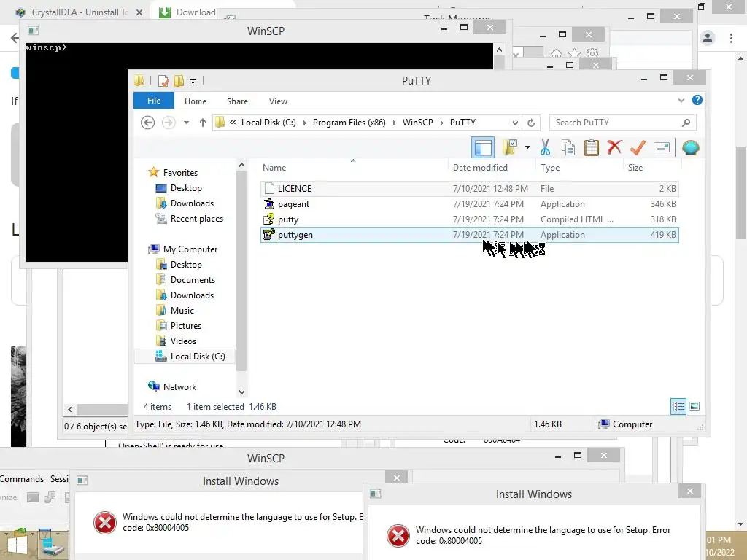
Task: Expand the Folder Options toolbar dropdown arrow
Action: [x=527, y=147]
